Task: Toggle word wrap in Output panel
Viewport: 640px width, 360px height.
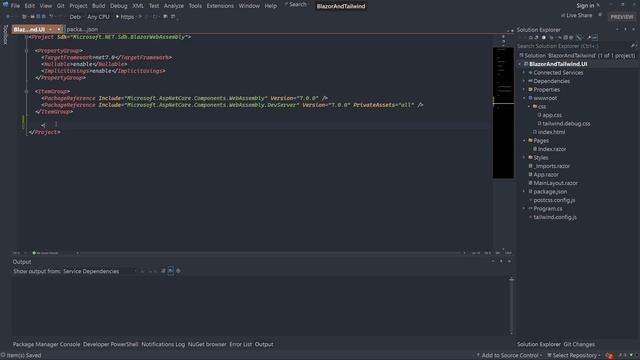Action: 171,271
